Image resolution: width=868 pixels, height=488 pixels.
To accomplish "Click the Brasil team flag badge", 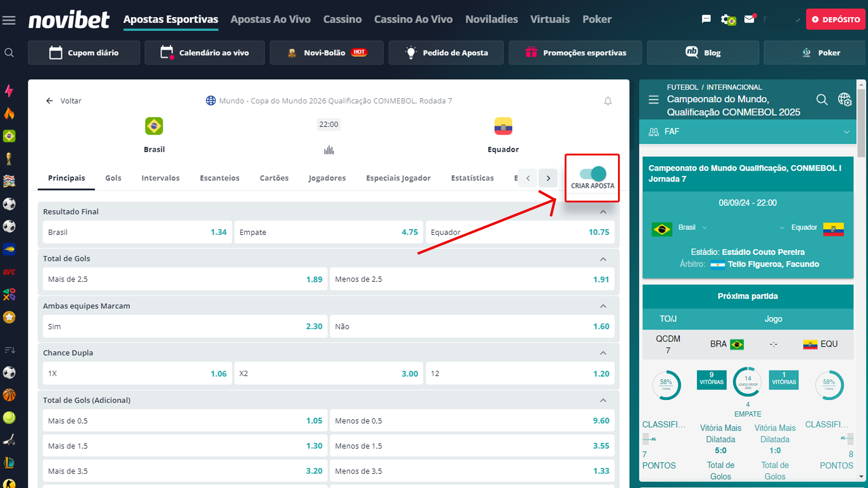I will click(x=154, y=126).
